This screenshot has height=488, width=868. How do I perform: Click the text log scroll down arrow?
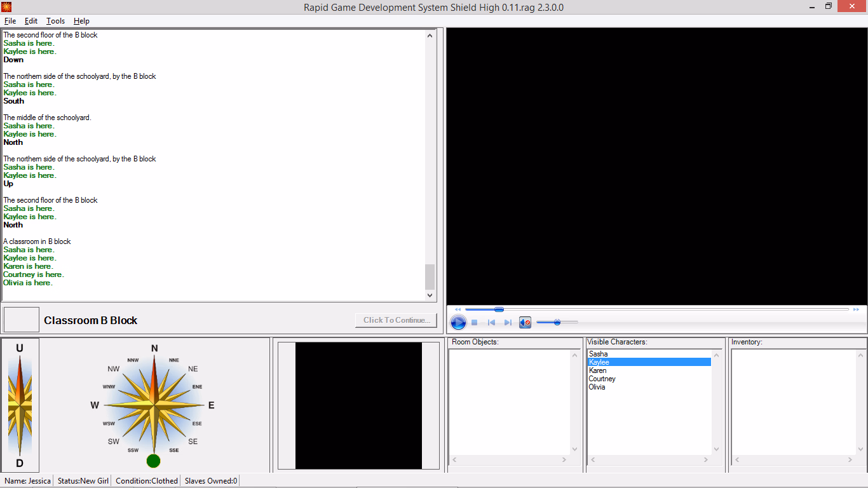pos(430,295)
